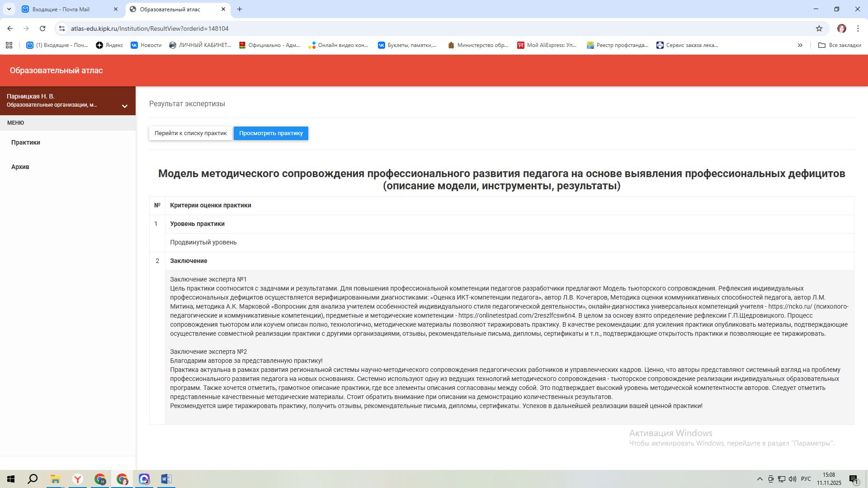Open the Chrome three-dot menu
This screenshot has width=868, height=488.
click(x=858, y=28)
